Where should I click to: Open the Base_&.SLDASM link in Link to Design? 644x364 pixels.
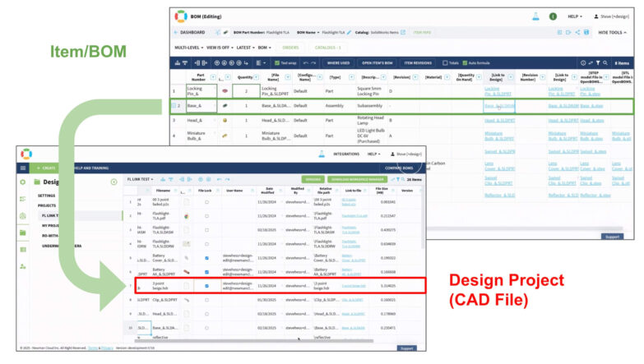tap(499, 106)
